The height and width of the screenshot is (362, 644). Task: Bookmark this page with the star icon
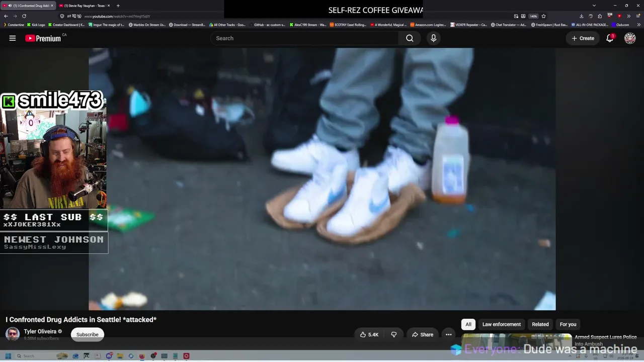point(543,16)
